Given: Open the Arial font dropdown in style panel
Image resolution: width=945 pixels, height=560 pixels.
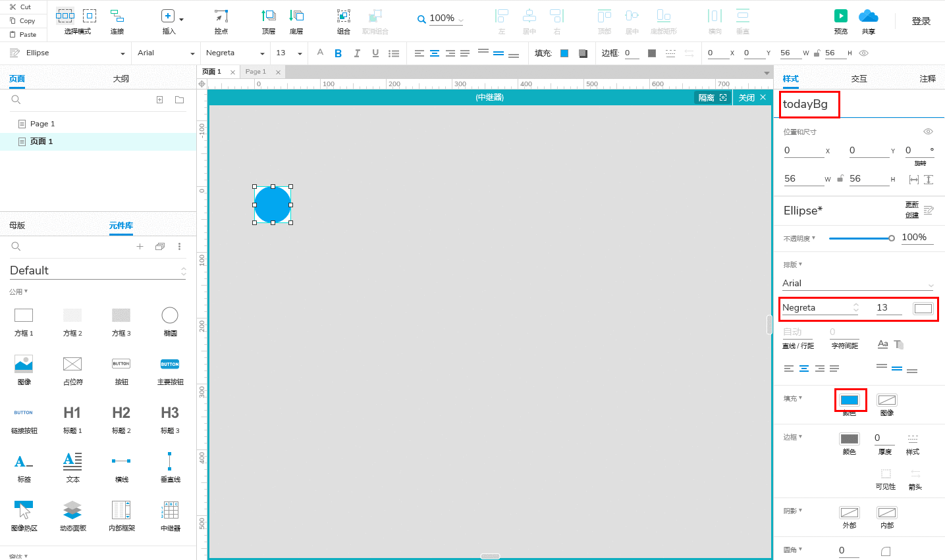Looking at the screenshot, I should [x=858, y=284].
